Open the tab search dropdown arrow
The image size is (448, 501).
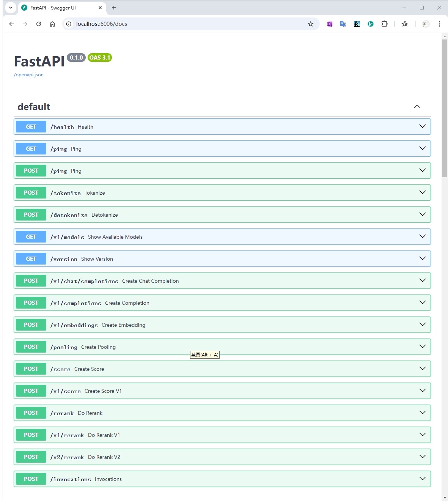click(11, 7)
